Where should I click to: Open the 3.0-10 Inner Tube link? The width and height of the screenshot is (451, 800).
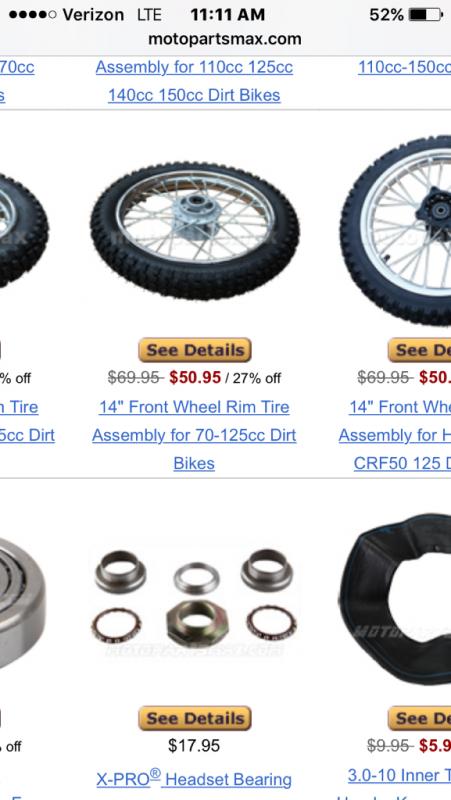point(399,776)
